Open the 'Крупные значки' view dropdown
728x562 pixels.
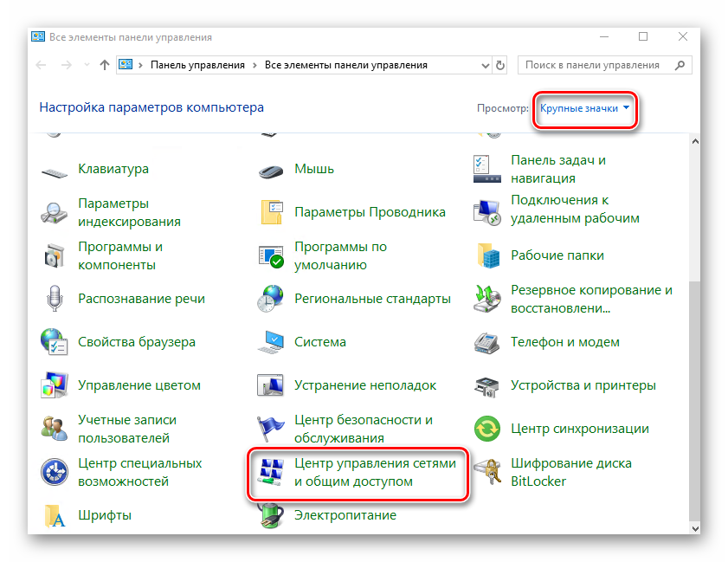tap(584, 108)
